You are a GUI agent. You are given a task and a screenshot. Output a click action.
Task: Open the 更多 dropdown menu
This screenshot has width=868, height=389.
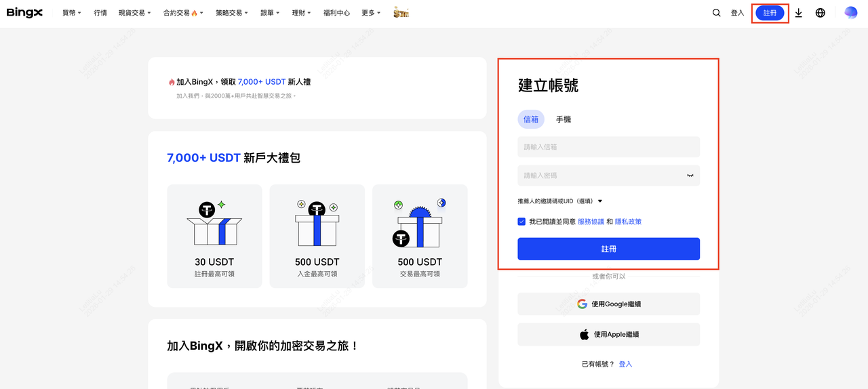[371, 13]
